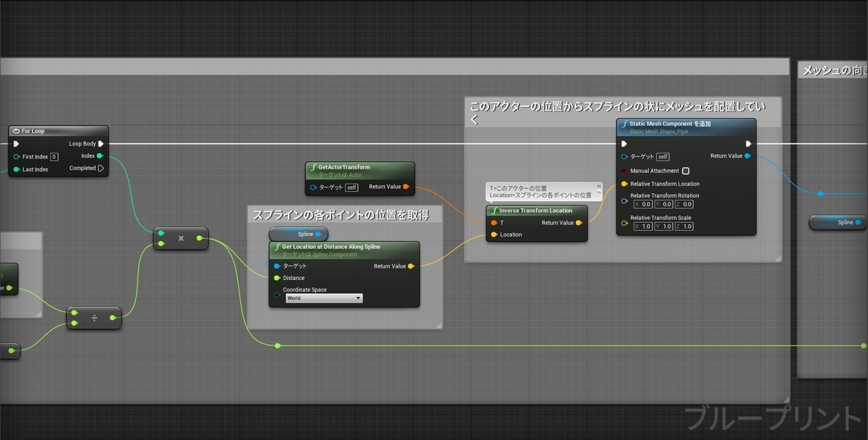The image size is (868, 440).
Task: Click the T= comment bubble text
Action: (x=540, y=192)
